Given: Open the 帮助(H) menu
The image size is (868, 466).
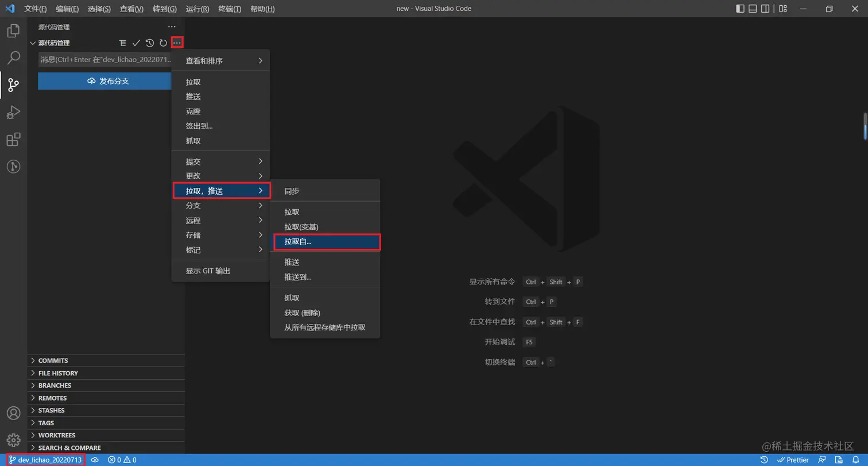Looking at the screenshot, I should tap(262, 9).
